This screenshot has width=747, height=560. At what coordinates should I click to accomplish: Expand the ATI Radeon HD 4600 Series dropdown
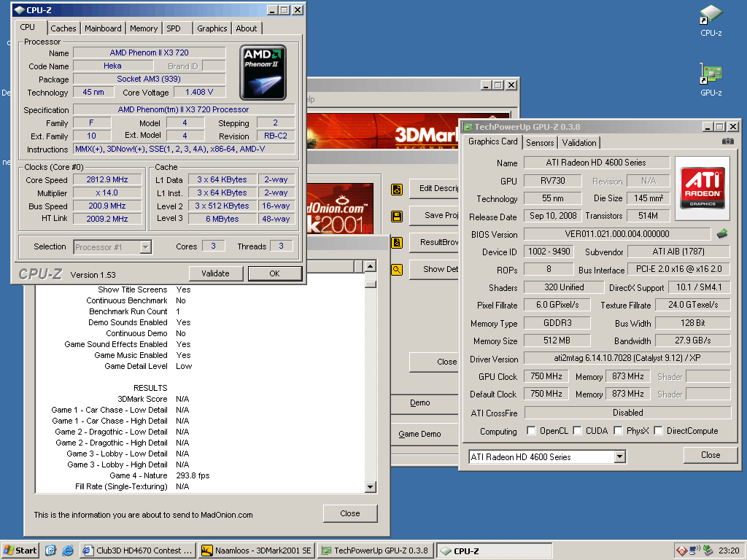click(x=619, y=457)
